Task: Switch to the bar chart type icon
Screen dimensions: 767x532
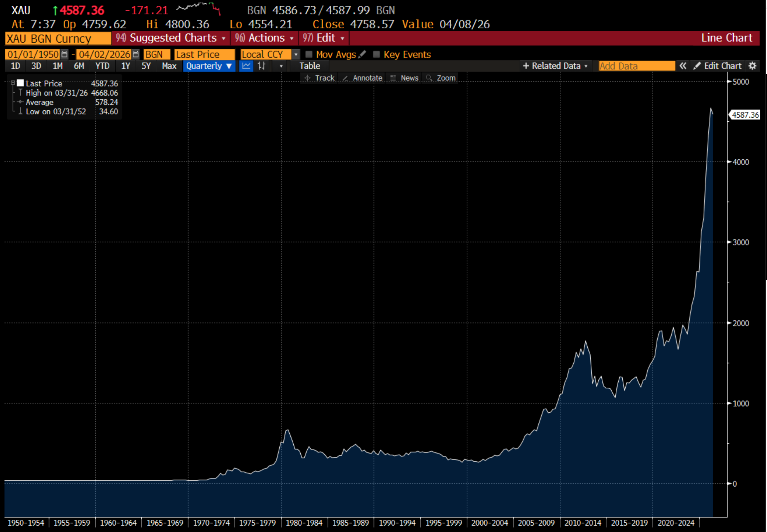Action: coord(261,66)
